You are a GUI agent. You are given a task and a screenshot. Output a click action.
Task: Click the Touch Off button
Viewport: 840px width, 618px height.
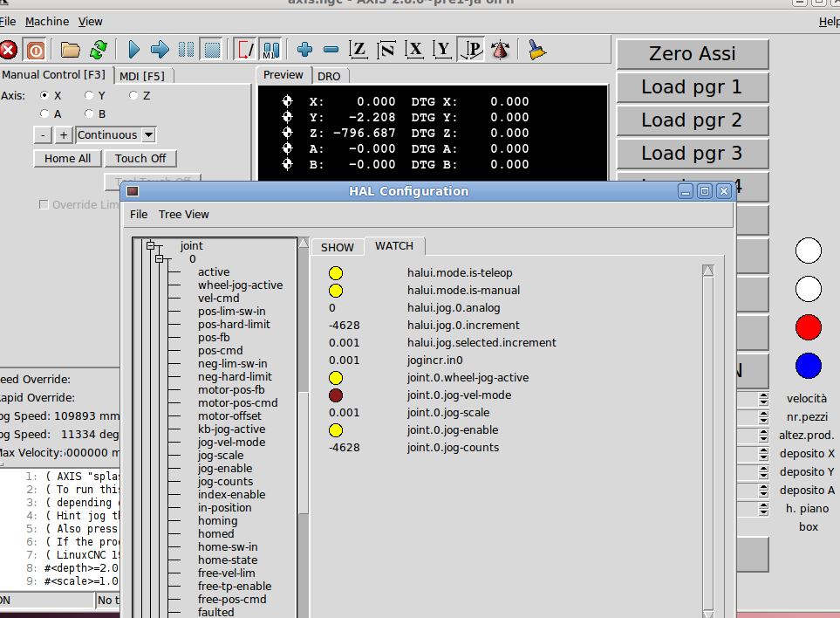coord(140,159)
